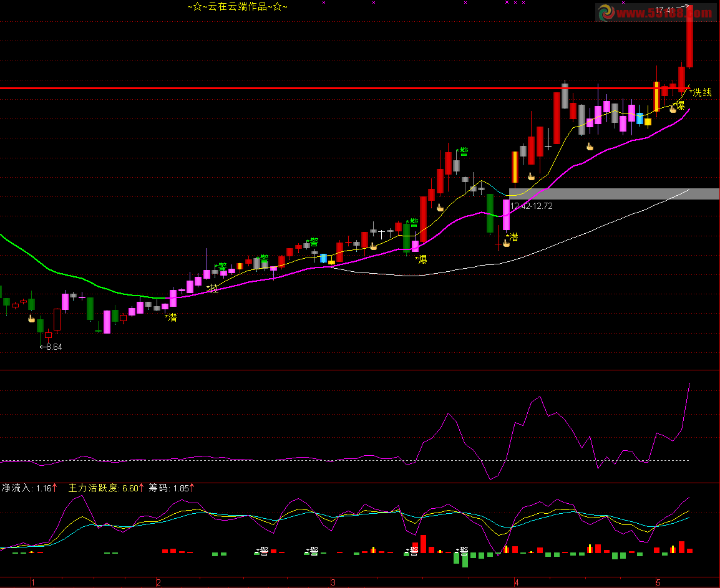Click the hand icon below the March peak rally candles

(x=440, y=208)
